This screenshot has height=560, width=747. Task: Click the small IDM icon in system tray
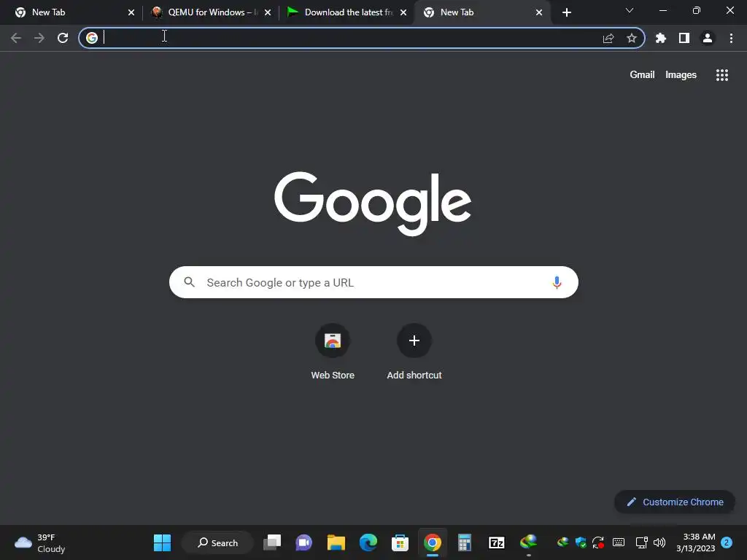[562, 542]
